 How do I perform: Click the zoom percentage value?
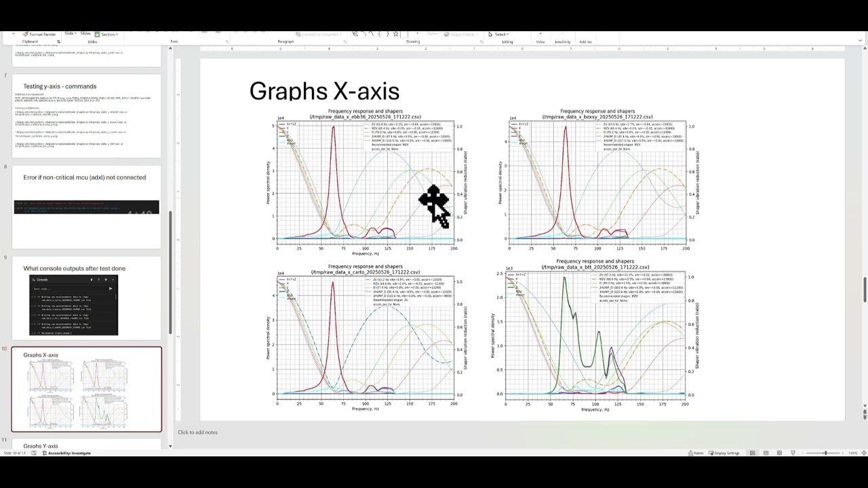point(852,453)
